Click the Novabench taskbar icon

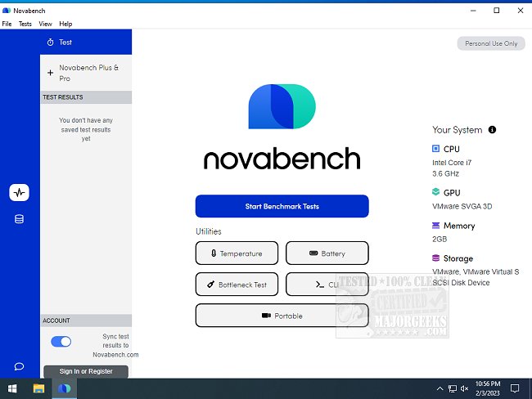point(63,388)
